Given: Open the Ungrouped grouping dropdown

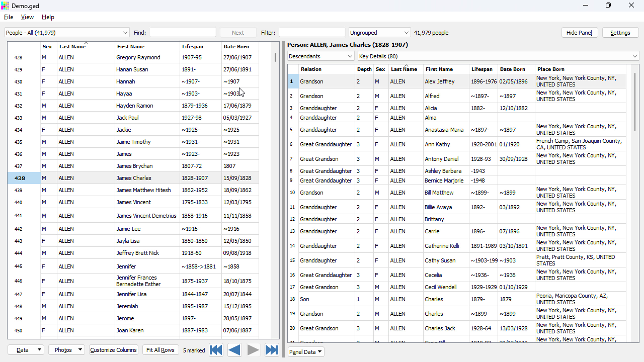Looking at the screenshot, I should (x=380, y=33).
